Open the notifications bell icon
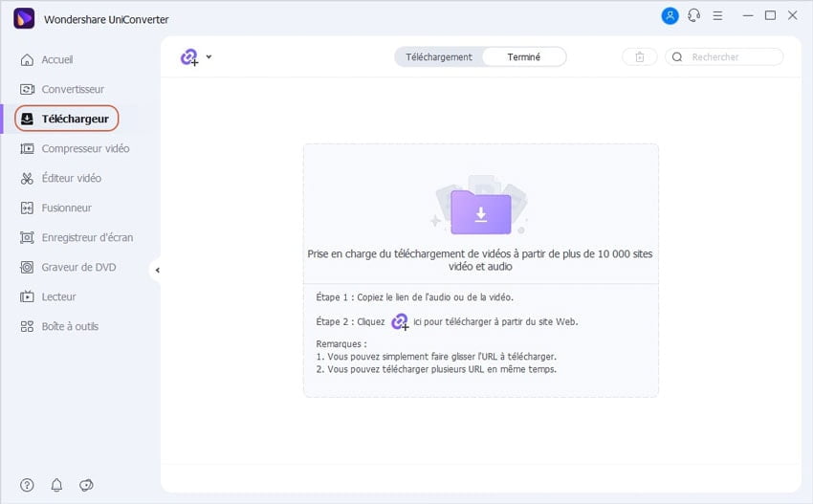The image size is (813, 504). coord(56,485)
